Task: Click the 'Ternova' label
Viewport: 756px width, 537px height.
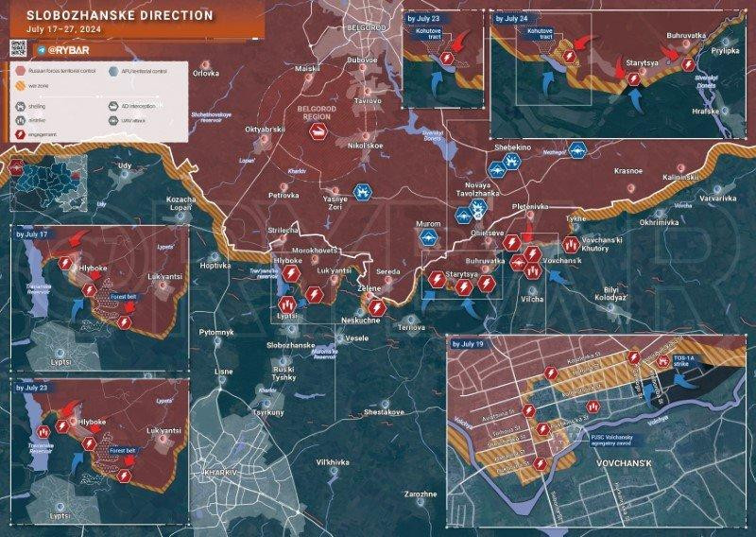Action: [411, 328]
